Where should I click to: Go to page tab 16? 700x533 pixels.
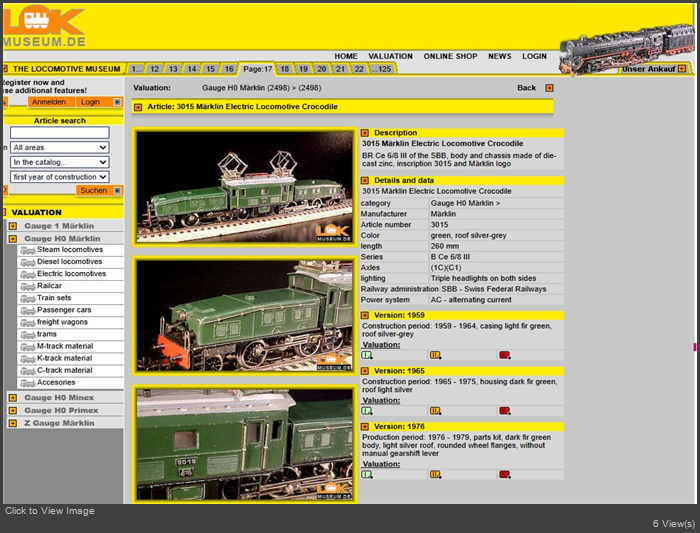[229, 69]
